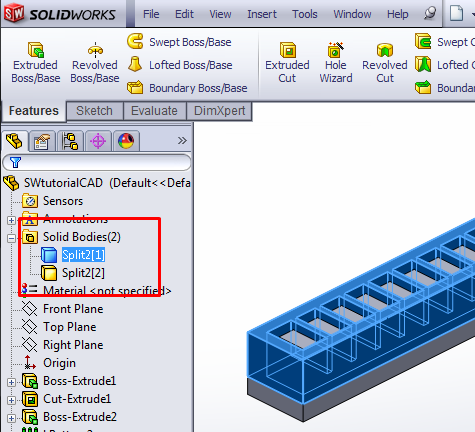
Task: Open the Hole Wizard tool
Action: tap(336, 63)
